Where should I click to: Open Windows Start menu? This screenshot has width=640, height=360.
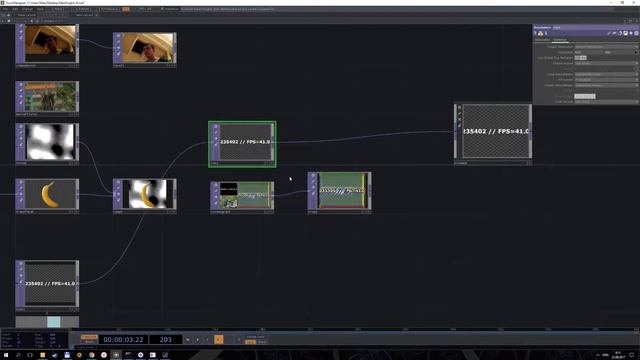point(6,355)
